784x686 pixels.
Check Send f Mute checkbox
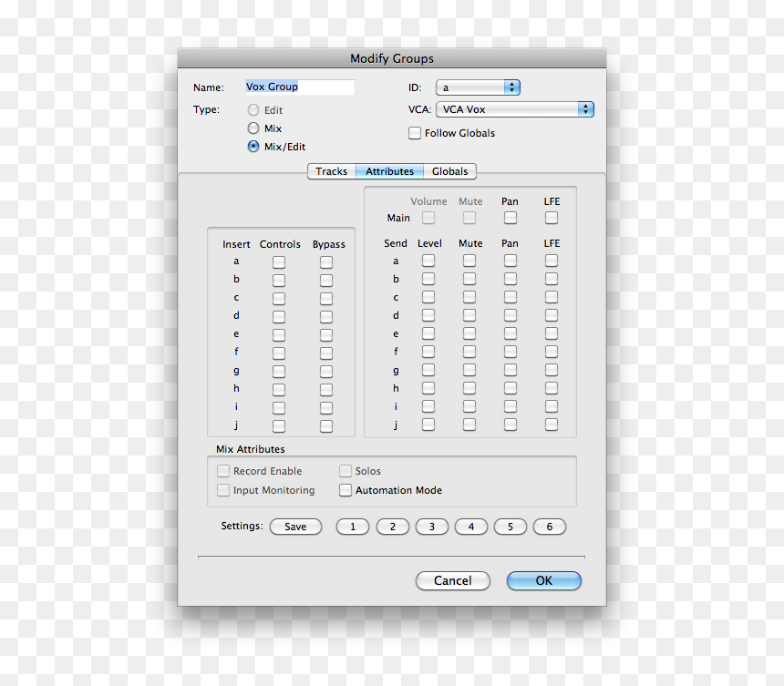(469, 352)
